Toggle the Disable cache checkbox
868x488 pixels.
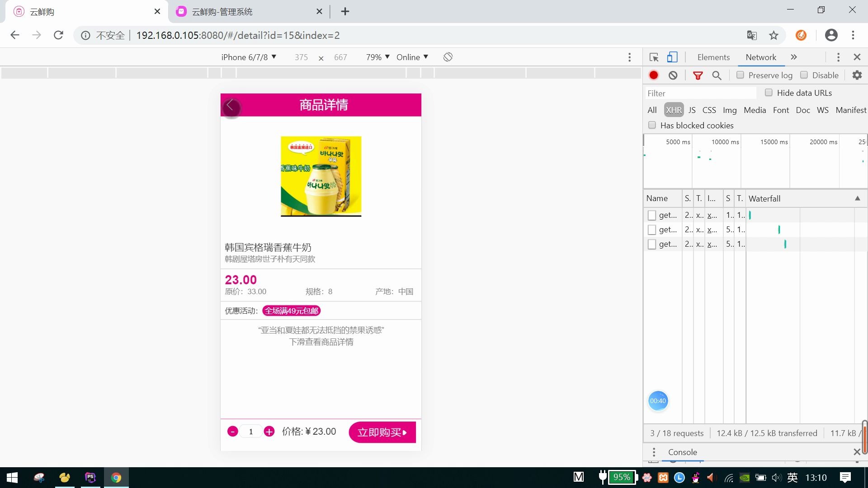[805, 75]
